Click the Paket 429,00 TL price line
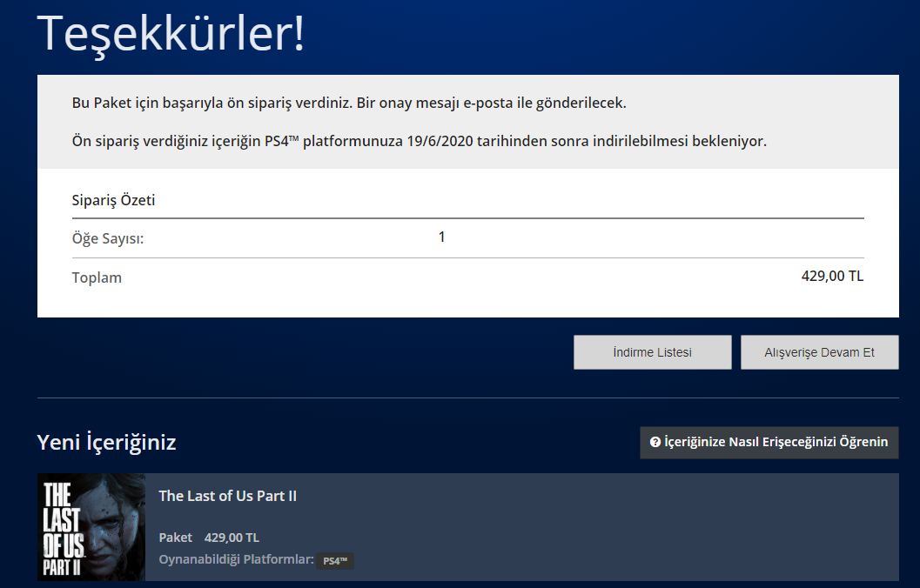 pyautogui.click(x=209, y=538)
